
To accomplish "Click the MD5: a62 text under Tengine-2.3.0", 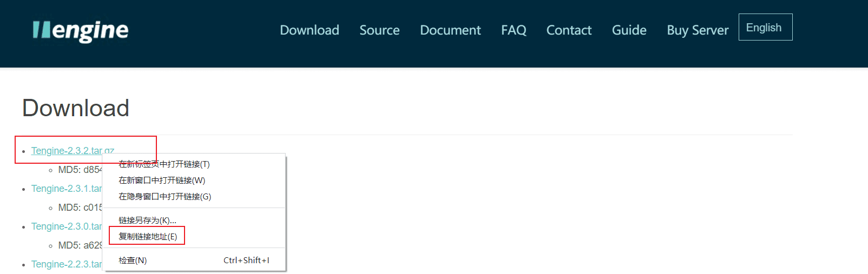I will point(80,245).
